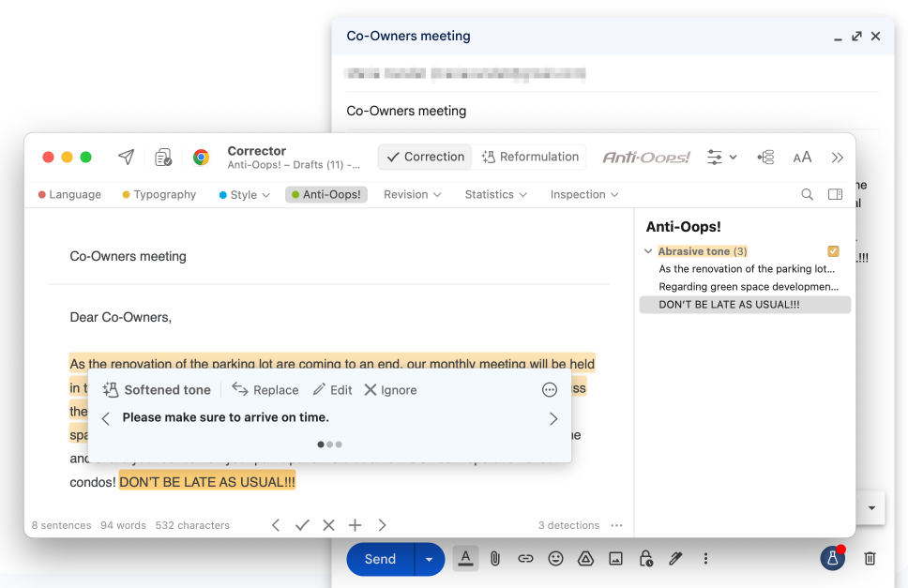Click the attach file paperclip icon

[495, 559]
